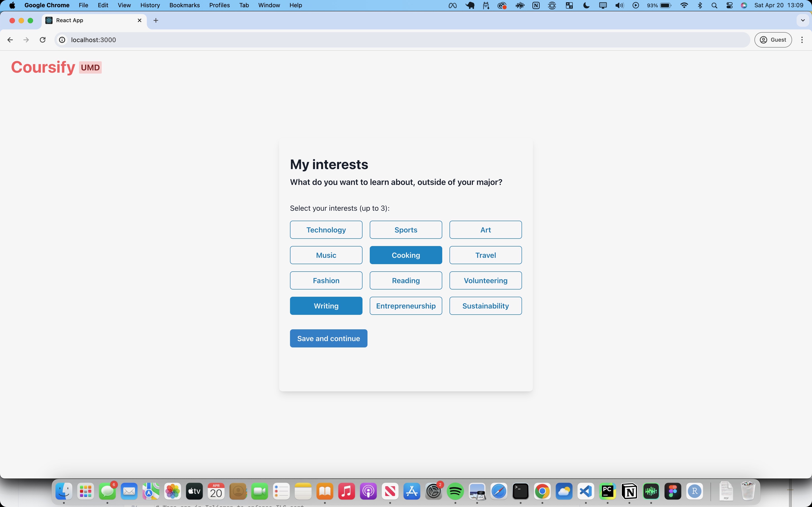812x507 pixels.
Task: Deselect the Writing interest
Action: pos(326,306)
